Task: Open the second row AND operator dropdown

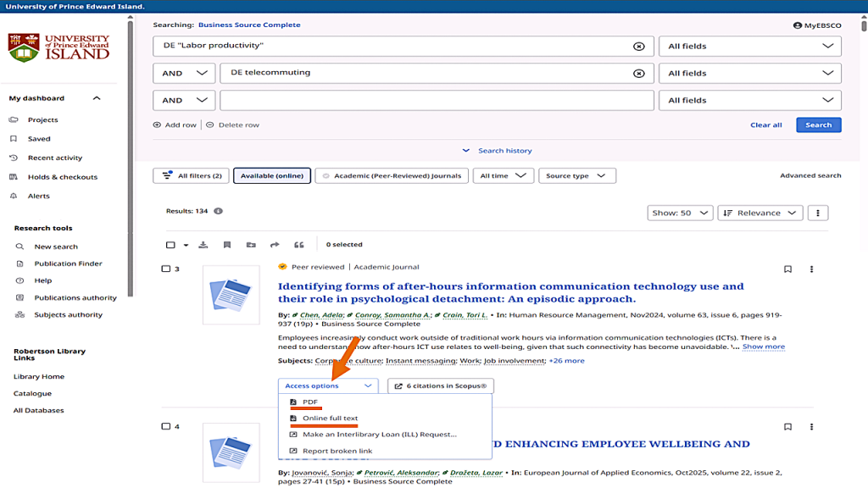Action: click(x=183, y=74)
